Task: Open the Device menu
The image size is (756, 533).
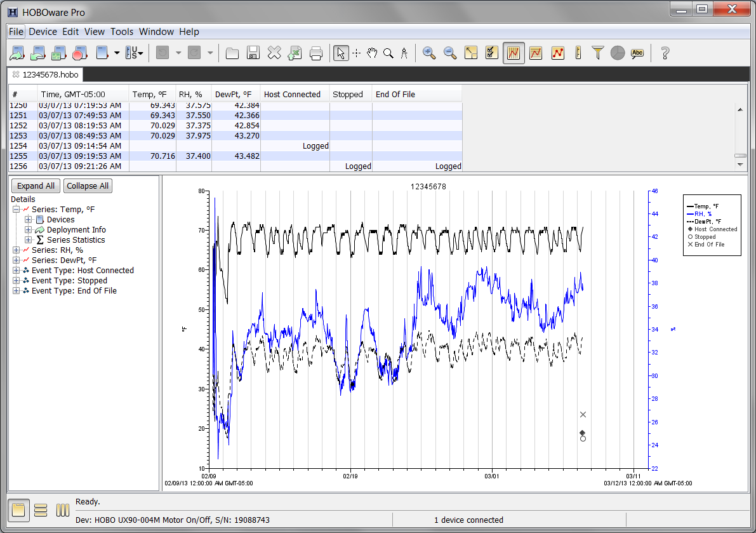Action: click(43, 32)
